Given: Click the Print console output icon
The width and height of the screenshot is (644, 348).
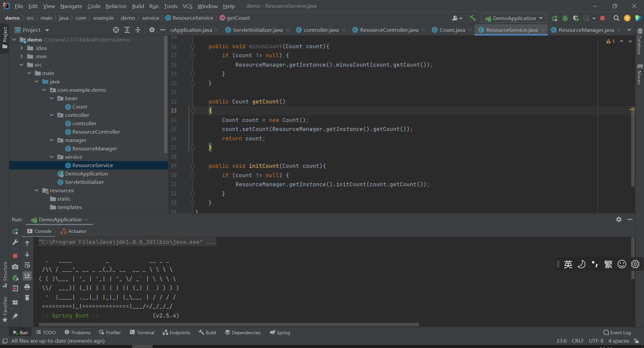Looking at the screenshot, I should [x=27, y=287].
